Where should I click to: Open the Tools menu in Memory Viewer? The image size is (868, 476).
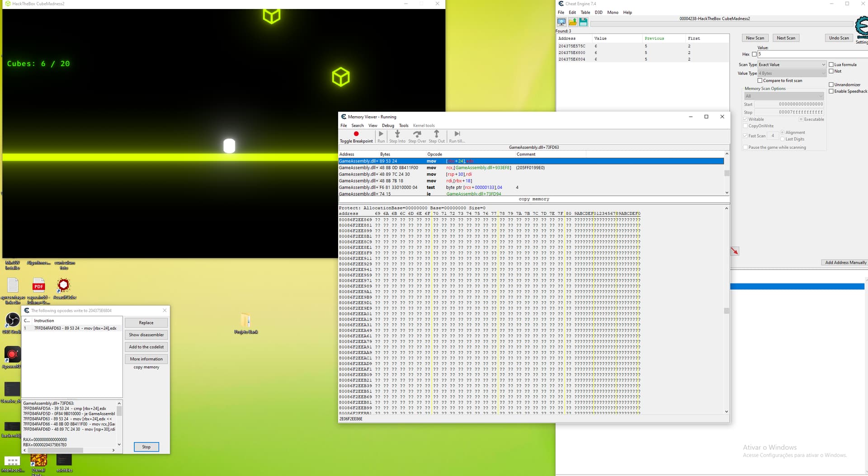(403, 126)
